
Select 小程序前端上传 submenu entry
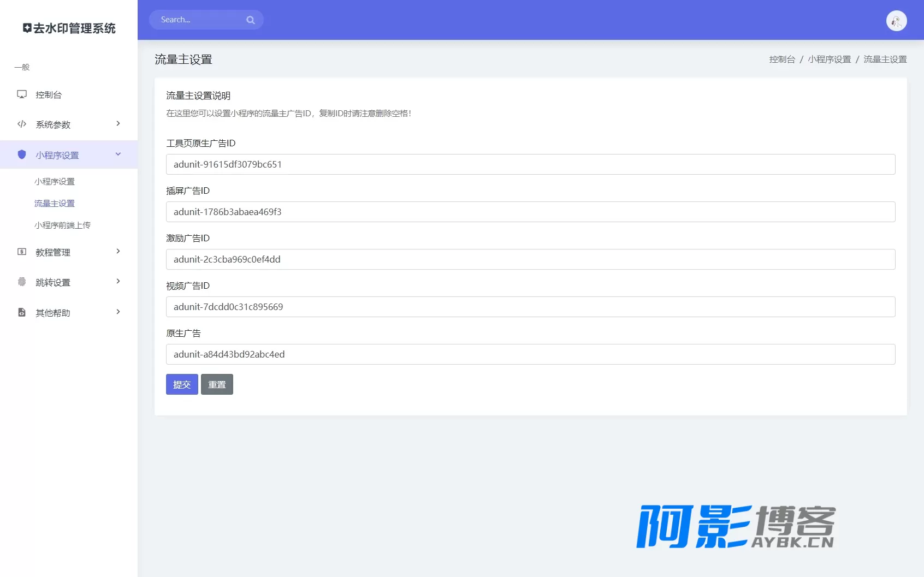(x=62, y=225)
